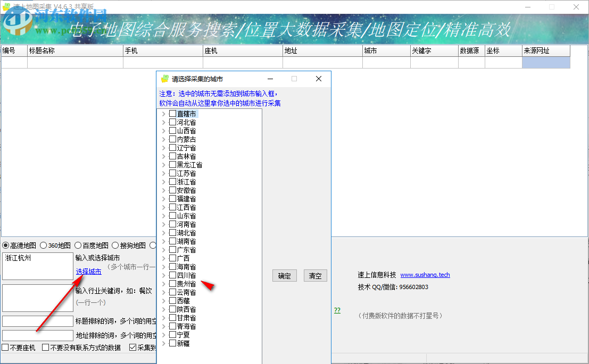Click the city input showing 浙江杭州
This screenshot has width=589, height=364.
coord(37,266)
